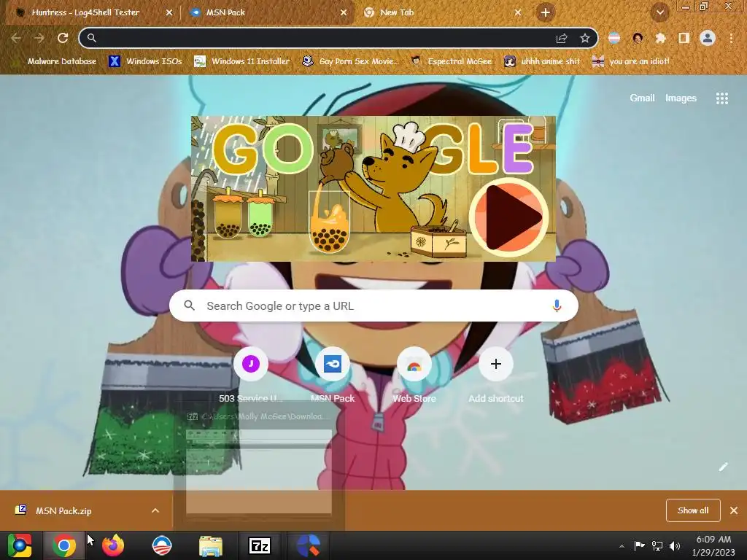Screen dimensions: 747x560
Task: Close the Huntress tab
Action: coord(169,13)
